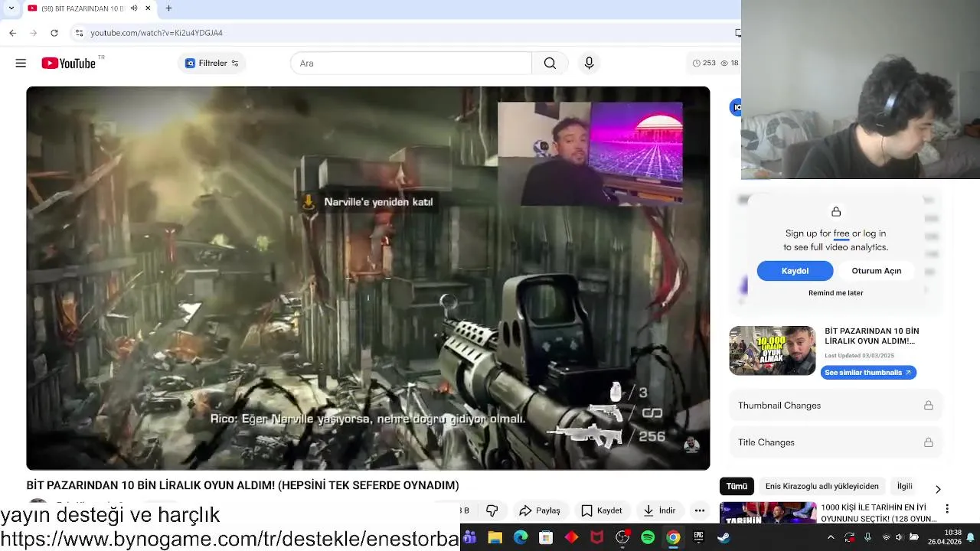980x551 pixels.
Task: Launch Epic Games from taskbar
Action: (698, 538)
